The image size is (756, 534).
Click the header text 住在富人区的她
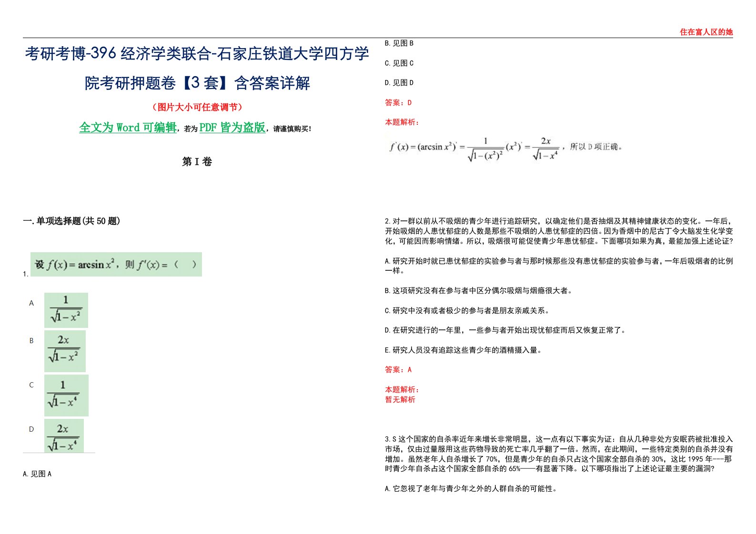point(706,32)
